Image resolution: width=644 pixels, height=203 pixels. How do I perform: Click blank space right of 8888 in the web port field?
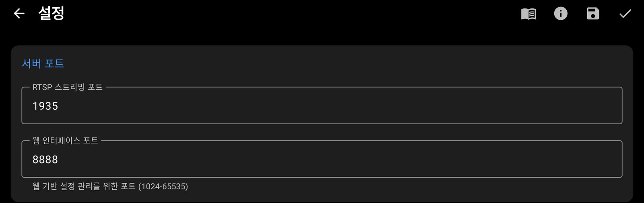(342, 160)
